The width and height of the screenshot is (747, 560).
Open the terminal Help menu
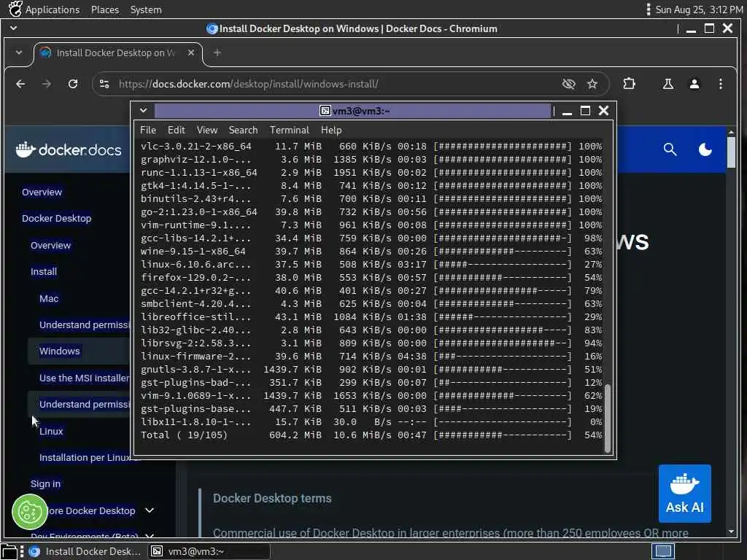click(331, 130)
